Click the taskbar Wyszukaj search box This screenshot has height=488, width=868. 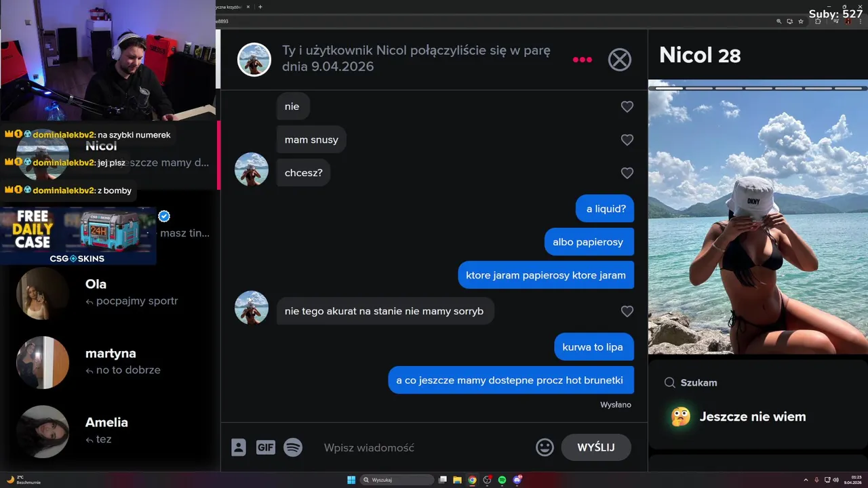(x=397, y=480)
